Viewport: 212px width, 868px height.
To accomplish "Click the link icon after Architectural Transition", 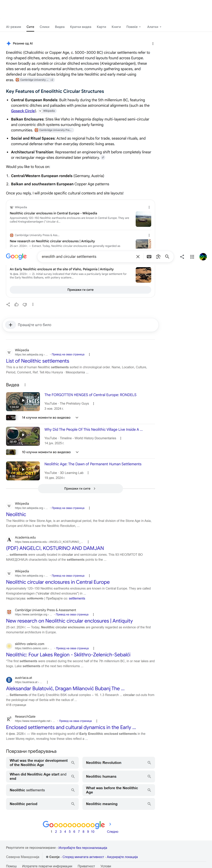I will click(x=103, y=157).
